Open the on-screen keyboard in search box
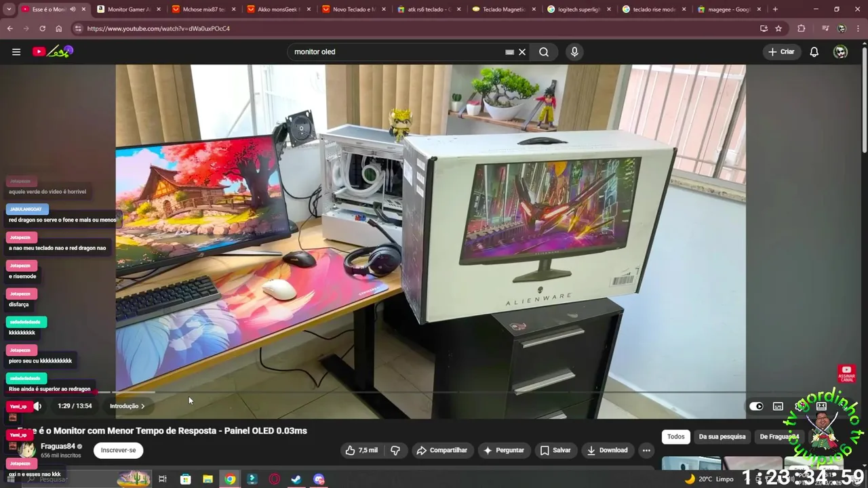Screen dimensions: 868x488 coord(509,52)
